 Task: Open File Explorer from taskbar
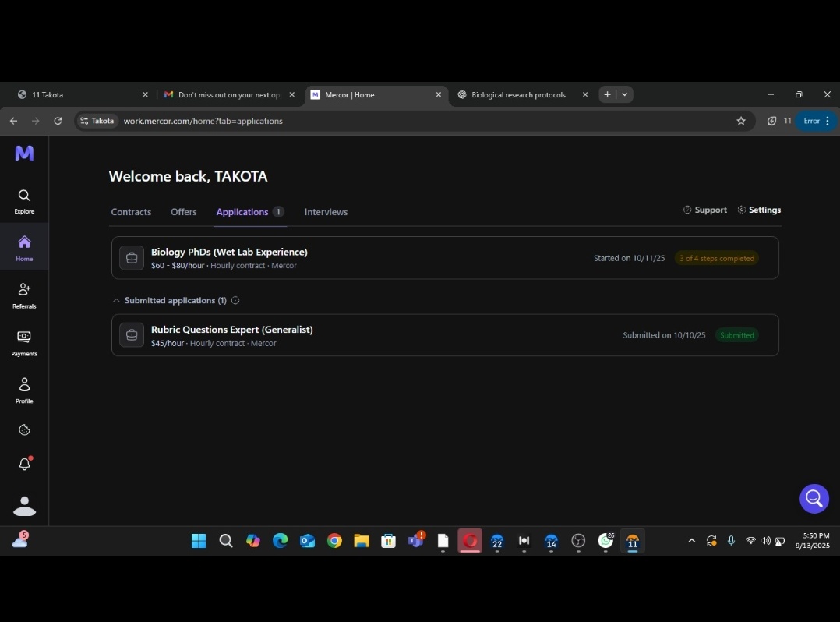[362, 541]
